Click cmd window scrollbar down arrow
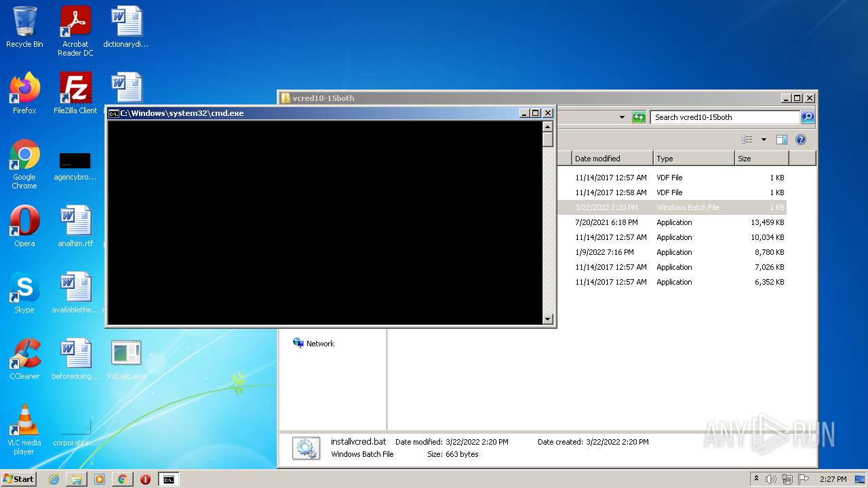Image resolution: width=868 pixels, height=488 pixels. [x=548, y=319]
